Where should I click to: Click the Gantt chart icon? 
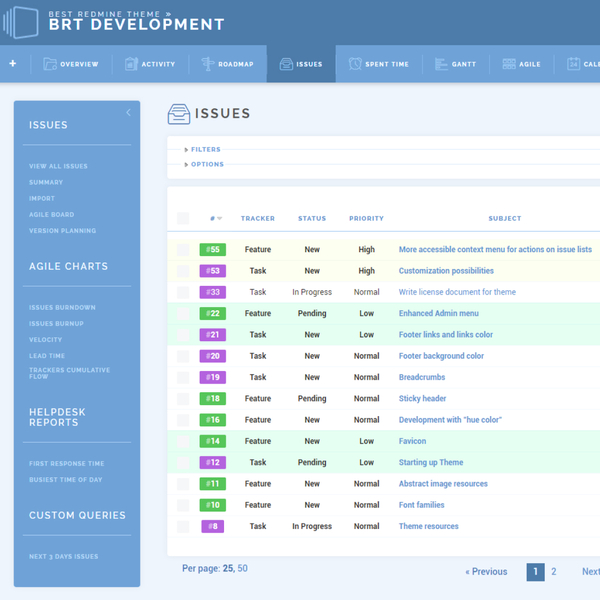coord(442,64)
